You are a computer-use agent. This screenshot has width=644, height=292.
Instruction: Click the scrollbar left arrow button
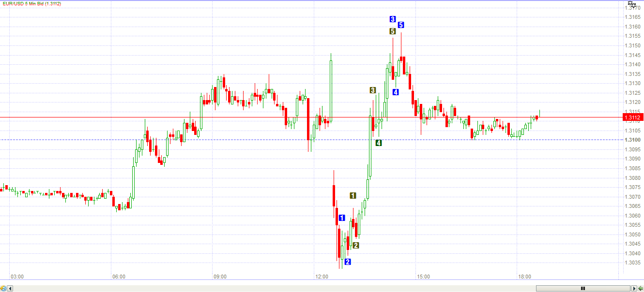10,289
